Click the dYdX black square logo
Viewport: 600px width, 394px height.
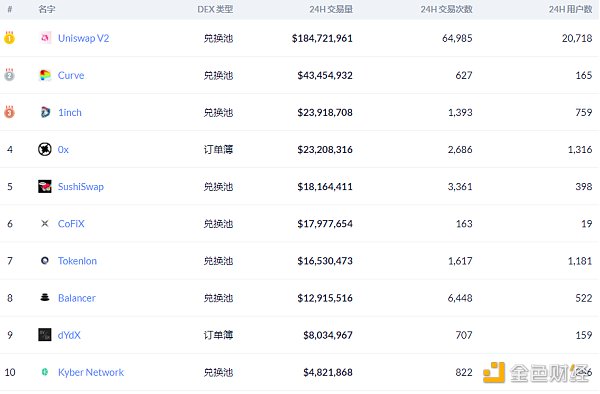click(x=45, y=335)
